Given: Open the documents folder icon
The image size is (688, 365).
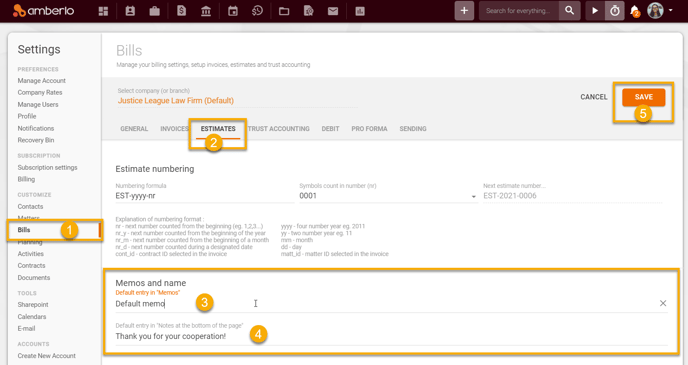Looking at the screenshot, I should click(284, 11).
